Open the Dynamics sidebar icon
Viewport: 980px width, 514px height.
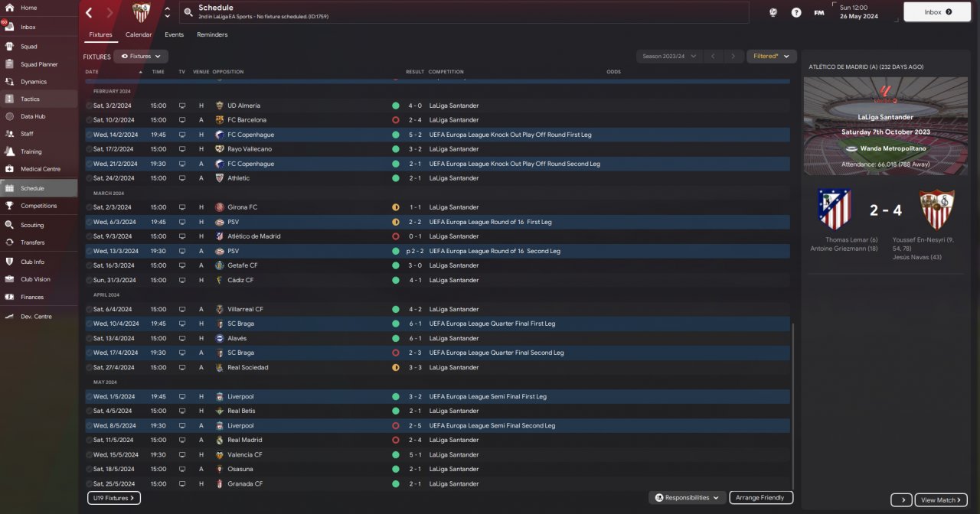tap(9, 82)
